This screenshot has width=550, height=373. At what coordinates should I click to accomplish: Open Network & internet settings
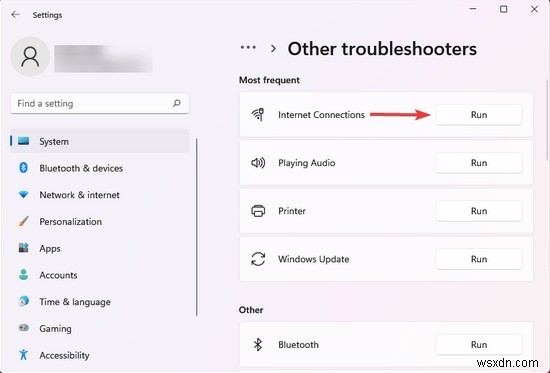[x=100, y=195]
